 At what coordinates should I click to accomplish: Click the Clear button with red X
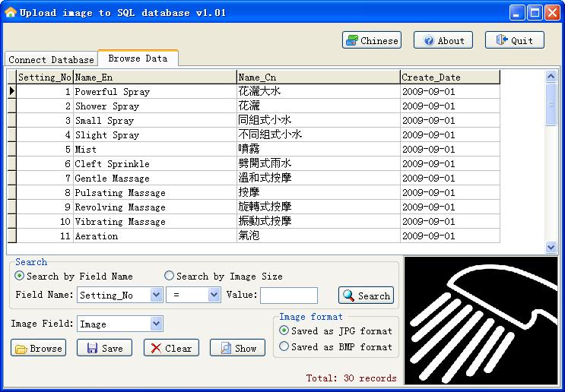pyautogui.click(x=171, y=348)
